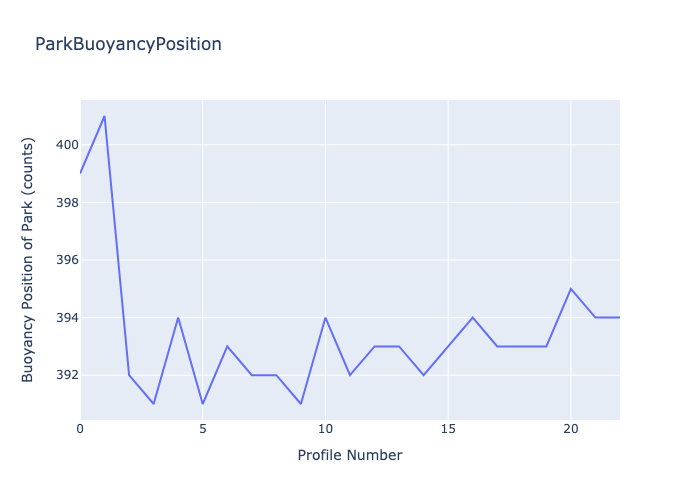Click the line minimum at profile 3
The image size is (700, 500).
[x=153, y=403]
